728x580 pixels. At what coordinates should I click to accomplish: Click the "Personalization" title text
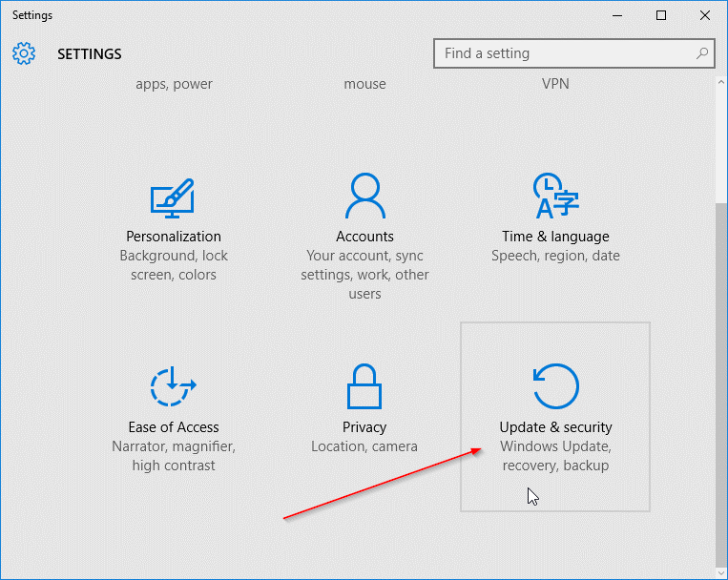[x=174, y=237]
